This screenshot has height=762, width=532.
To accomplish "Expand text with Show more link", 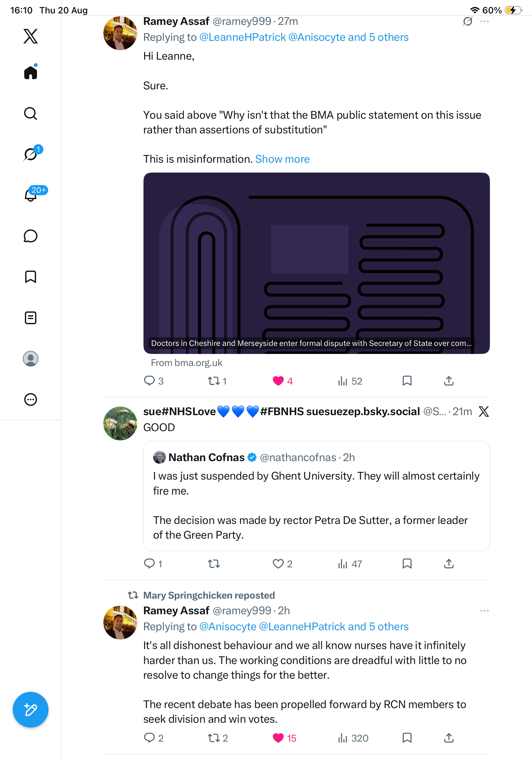I will (282, 159).
